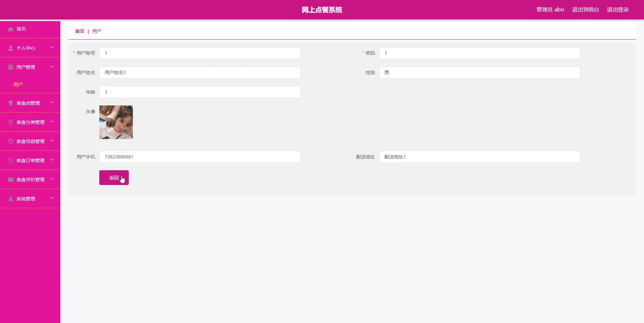This screenshot has width=644, height=323.
Task: Open the 美食信息管理 menu label
Action: [x=31, y=142]
